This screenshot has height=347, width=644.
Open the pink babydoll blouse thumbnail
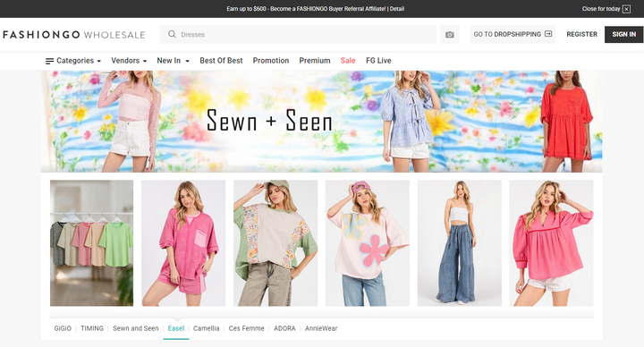pos(551,243)
